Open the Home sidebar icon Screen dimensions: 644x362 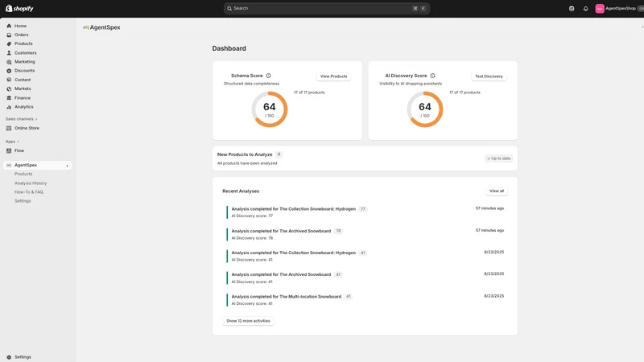click(x=9, y=26)
